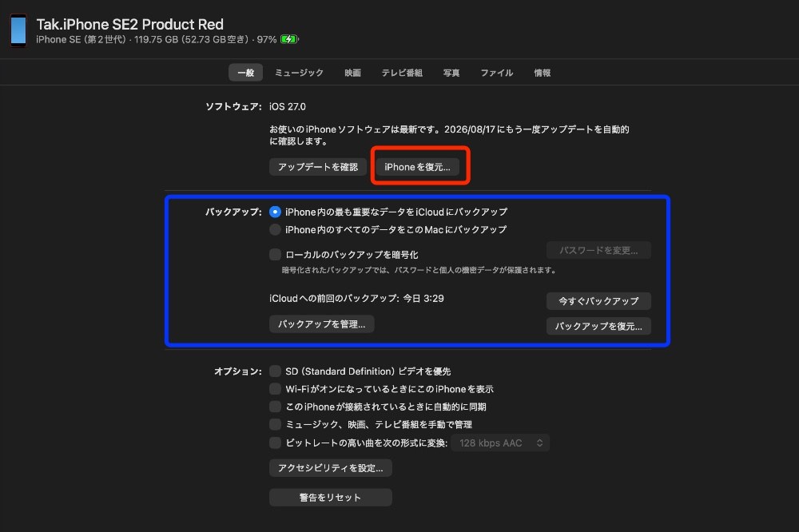799x532 pixels.
Task: Click the iPhoneを復元... button
Action: coord(417,167)
